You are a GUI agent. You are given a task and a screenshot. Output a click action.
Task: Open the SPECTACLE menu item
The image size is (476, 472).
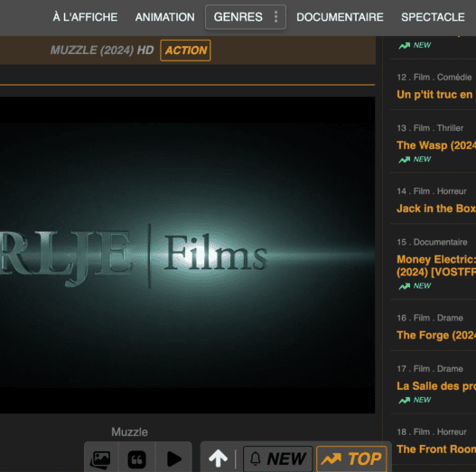point(433,17)
